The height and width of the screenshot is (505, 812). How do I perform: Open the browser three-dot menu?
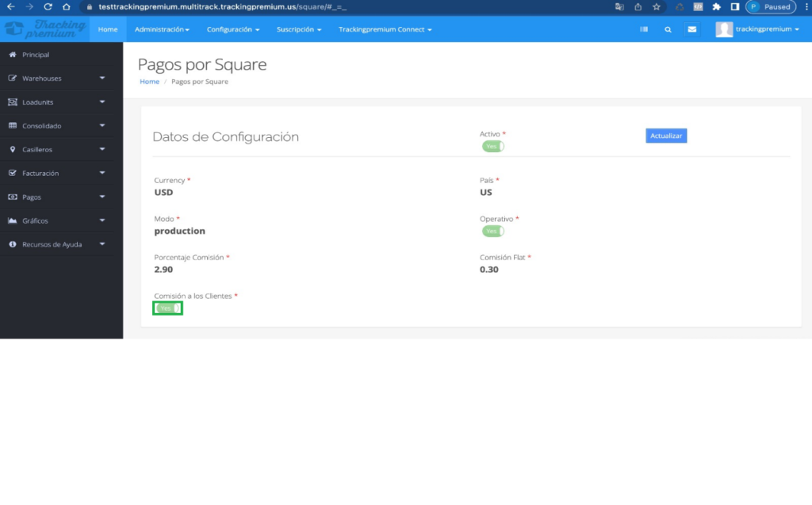pyautogui.click(x=806, y=6)
